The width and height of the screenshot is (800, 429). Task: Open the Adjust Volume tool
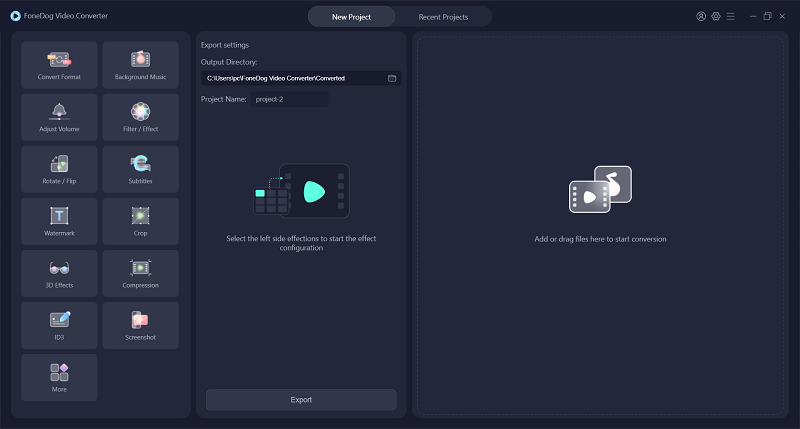pos(59,117)
